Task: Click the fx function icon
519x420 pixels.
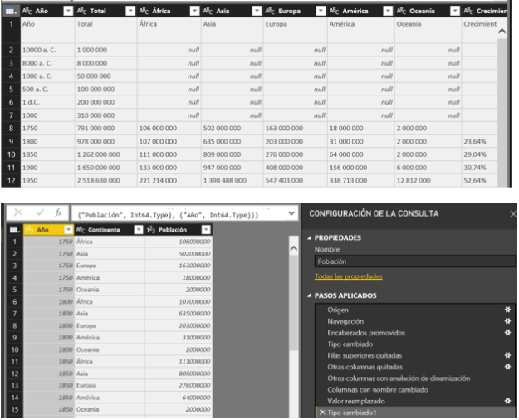Action: click(57, 213)
